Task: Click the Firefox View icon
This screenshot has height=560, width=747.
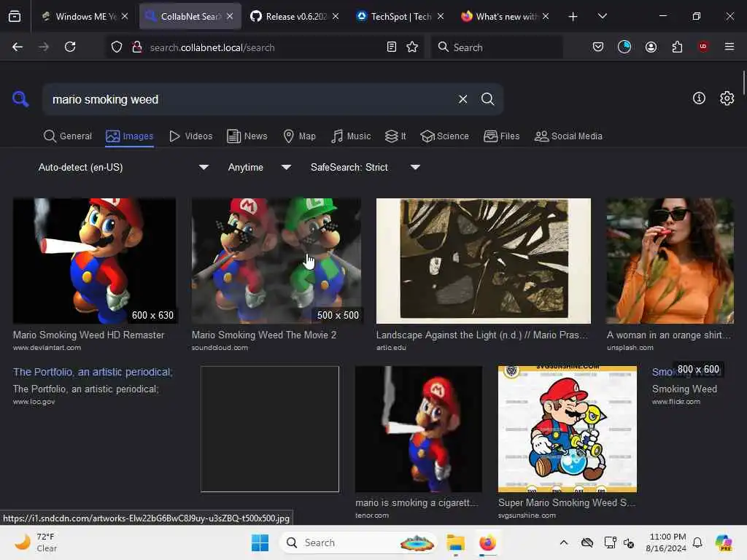Action: coord(15,16)
